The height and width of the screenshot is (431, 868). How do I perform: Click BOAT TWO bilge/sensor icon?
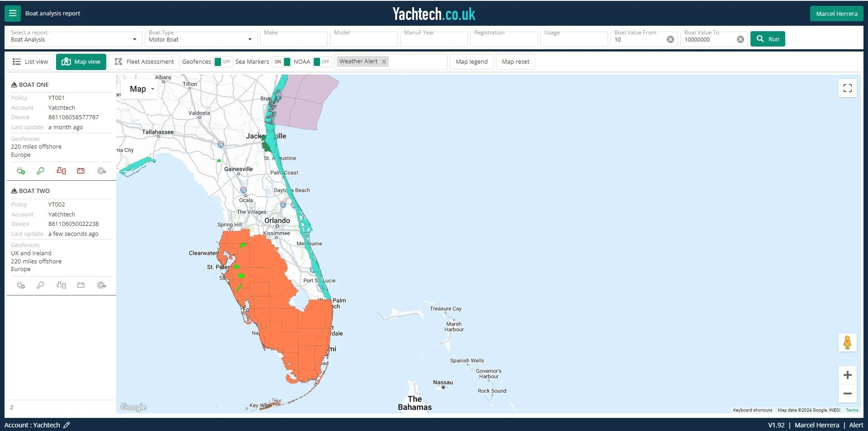[61, 285]
